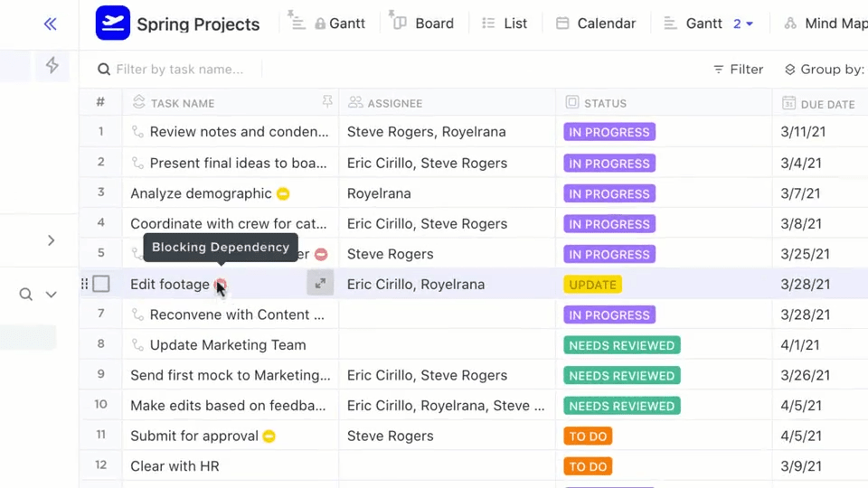Open task Present final ideas to boa...
This screenshot has width=868, height=488.
[x=238, y=163]
